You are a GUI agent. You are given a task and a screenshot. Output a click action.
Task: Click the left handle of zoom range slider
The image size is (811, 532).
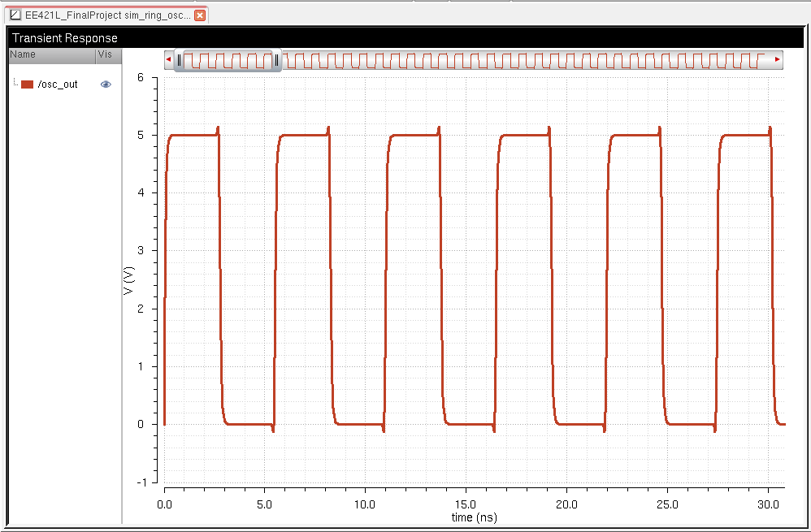180,59
